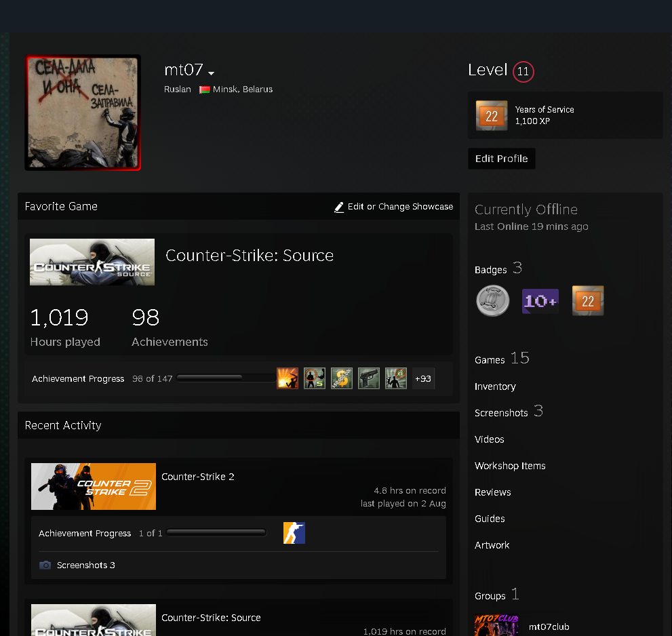The height and width of the screenshot is (636, 672).
Task: Open the Counter-Strike 2 title link
Action: [x=197, y=477]
